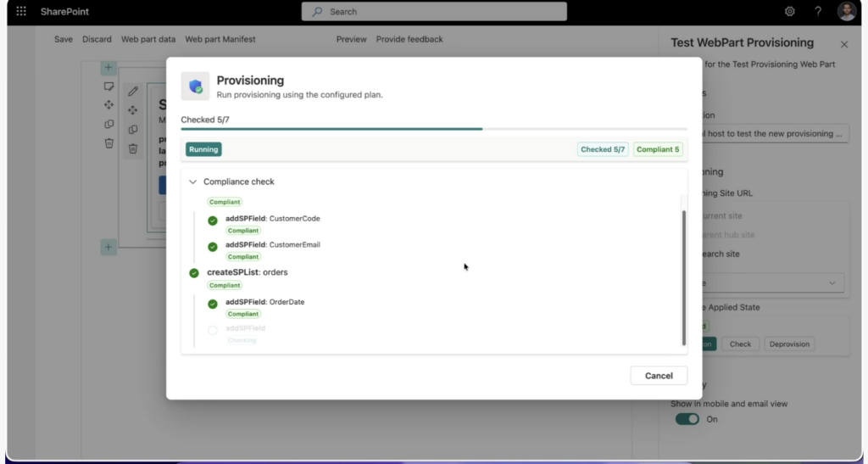
Task: Click the outer delete section trash icon
Action: pyautogui.click(x=109, y=143)
